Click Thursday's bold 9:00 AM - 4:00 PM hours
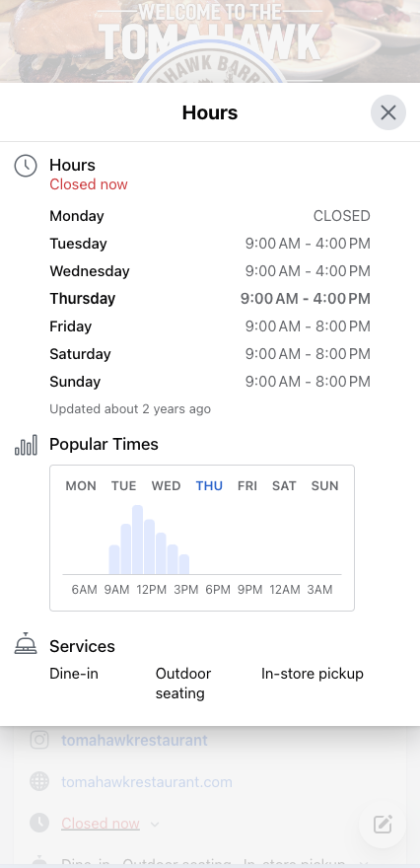This screenshot has height=868, width=420. (306, 298)
